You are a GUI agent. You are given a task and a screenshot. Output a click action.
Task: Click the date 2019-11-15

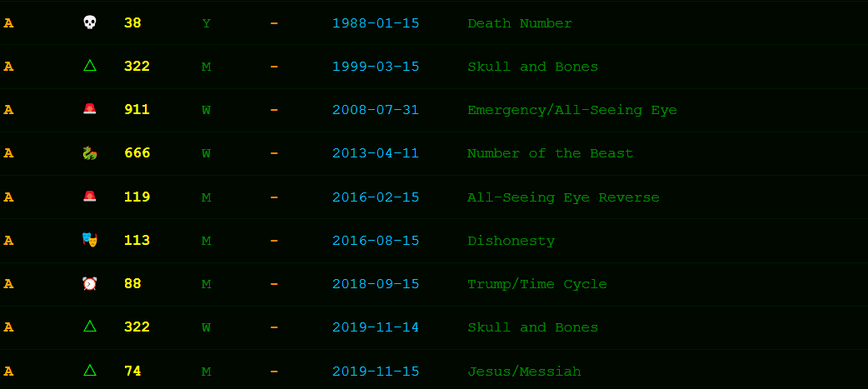pos(376,371)
